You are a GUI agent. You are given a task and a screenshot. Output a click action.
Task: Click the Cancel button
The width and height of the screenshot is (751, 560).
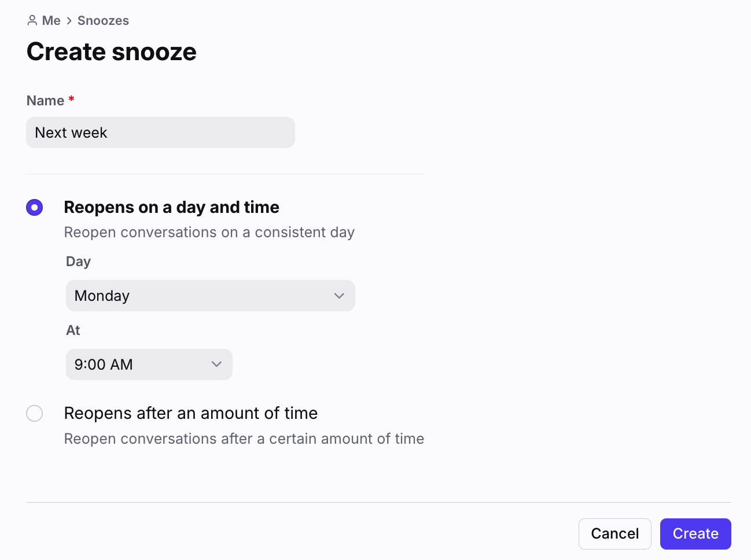(x=615, y=533)
